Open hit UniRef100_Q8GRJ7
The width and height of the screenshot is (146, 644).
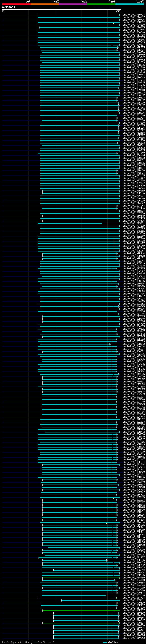tap(134, 296)
